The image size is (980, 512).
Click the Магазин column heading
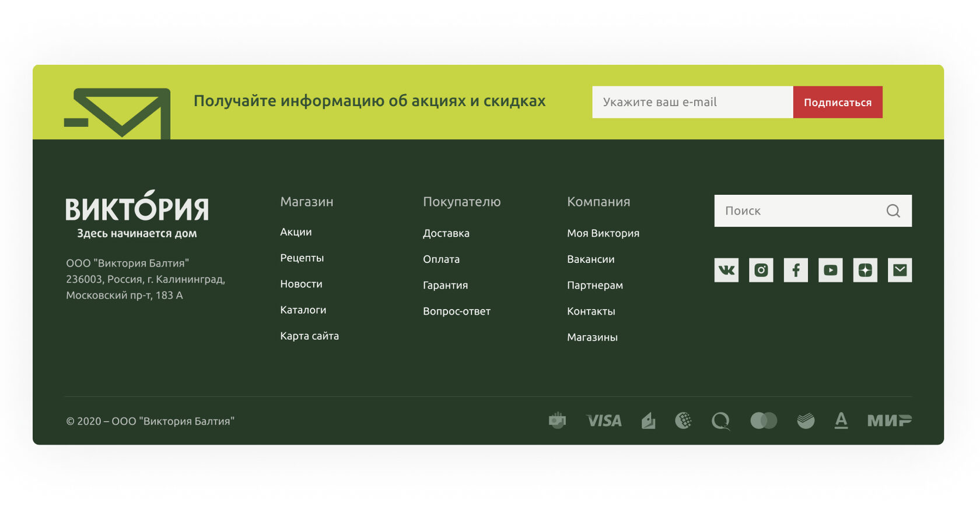tap(307, 202)
